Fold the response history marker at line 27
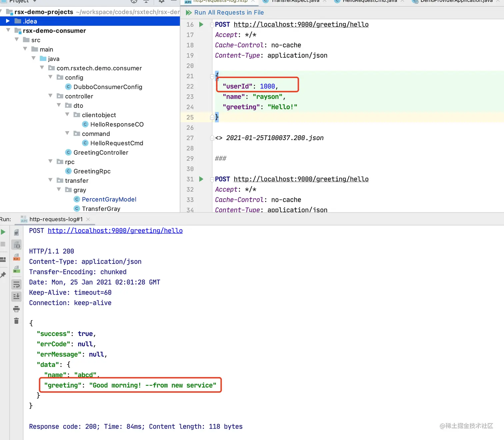Viewport: 504px width, 440px height. (x=212, y=138)
